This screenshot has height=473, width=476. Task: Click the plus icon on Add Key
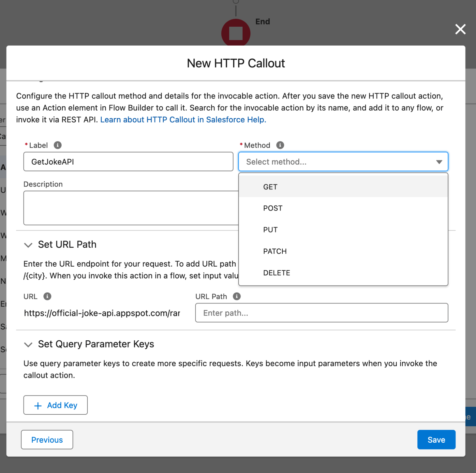38,405
